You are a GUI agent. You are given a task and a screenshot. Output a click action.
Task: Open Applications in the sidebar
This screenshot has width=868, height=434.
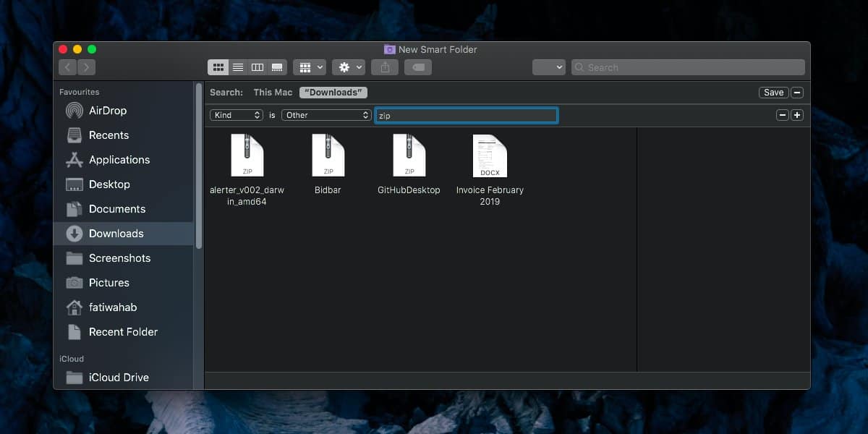point(119,160)
